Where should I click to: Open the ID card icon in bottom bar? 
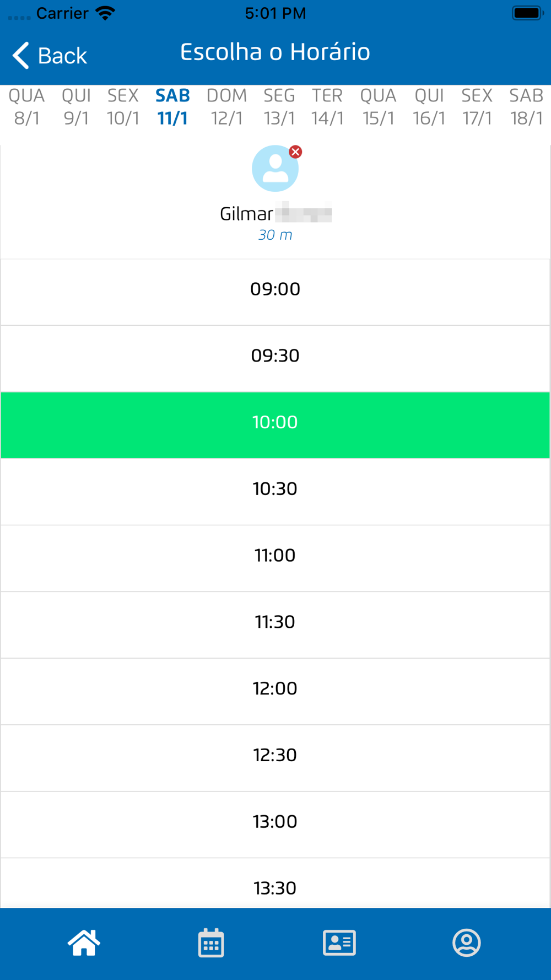coord(339,943)
